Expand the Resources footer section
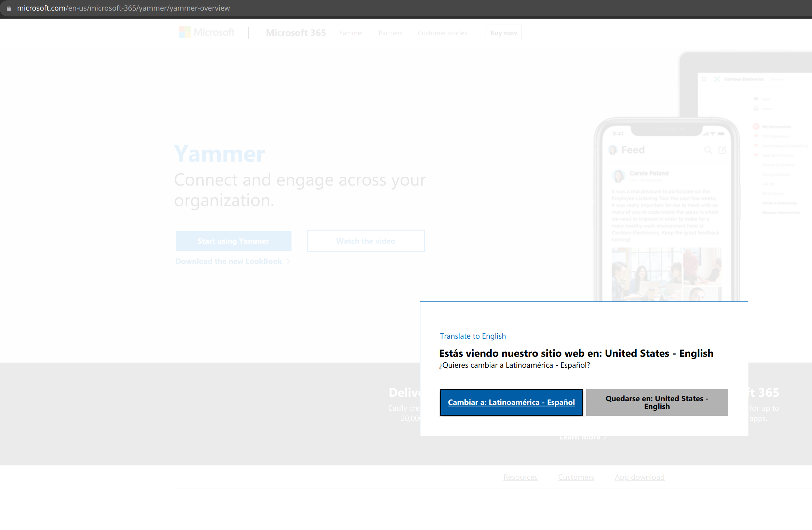This screenshot has height=530, width=812. click(520, 477)
